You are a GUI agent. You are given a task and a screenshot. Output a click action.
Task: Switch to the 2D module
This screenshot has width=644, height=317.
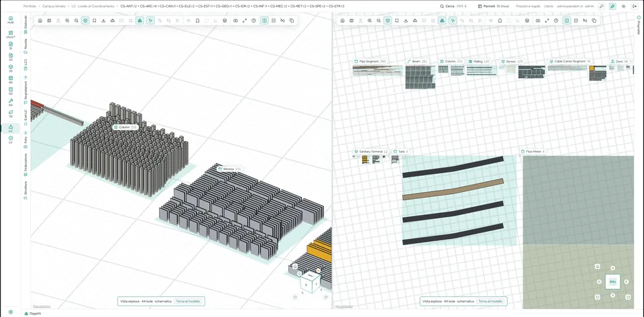pyautogui.click(x=11, y=56)
